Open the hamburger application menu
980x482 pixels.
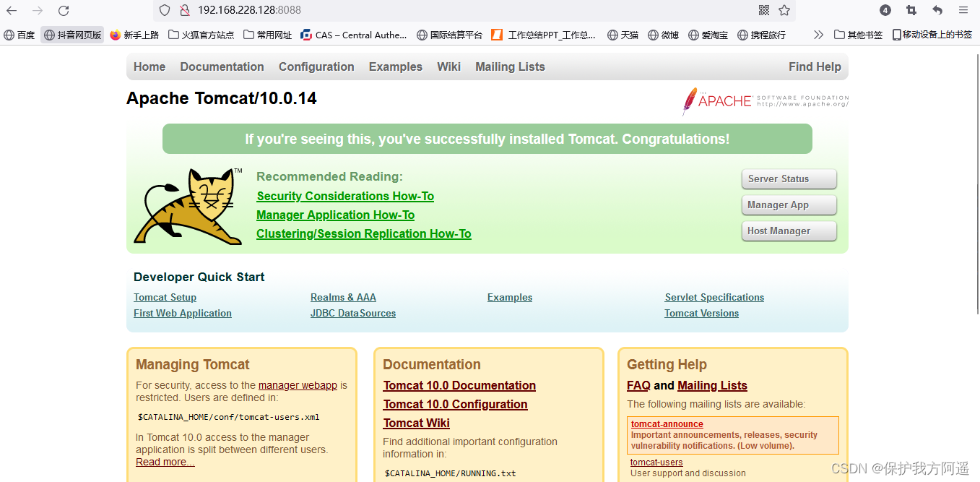click(963, 10)
